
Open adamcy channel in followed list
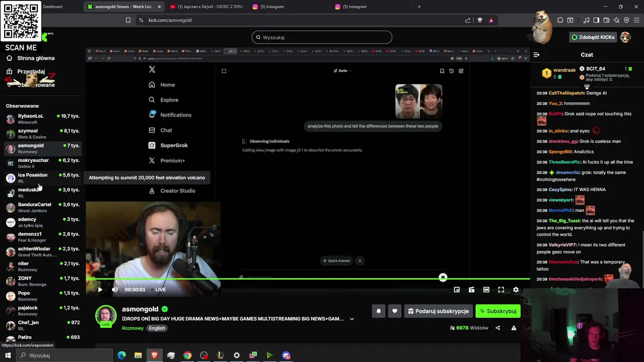[x=42, y=222]
